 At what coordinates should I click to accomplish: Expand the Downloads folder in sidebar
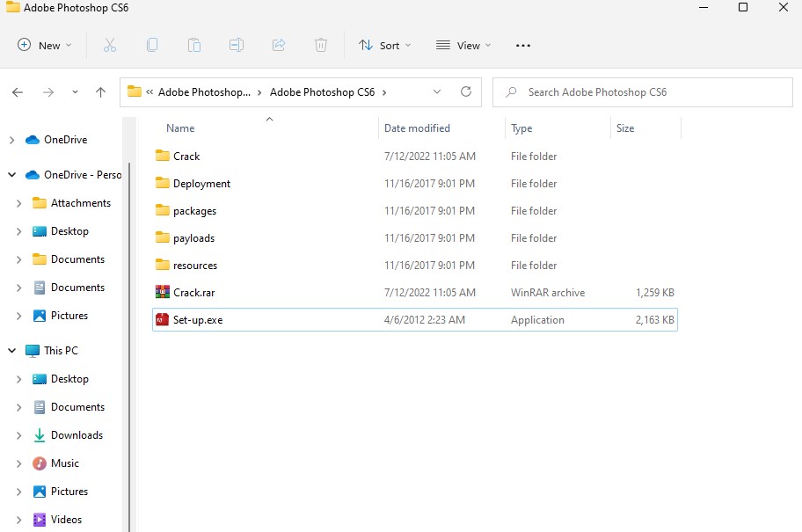[19, 435]
